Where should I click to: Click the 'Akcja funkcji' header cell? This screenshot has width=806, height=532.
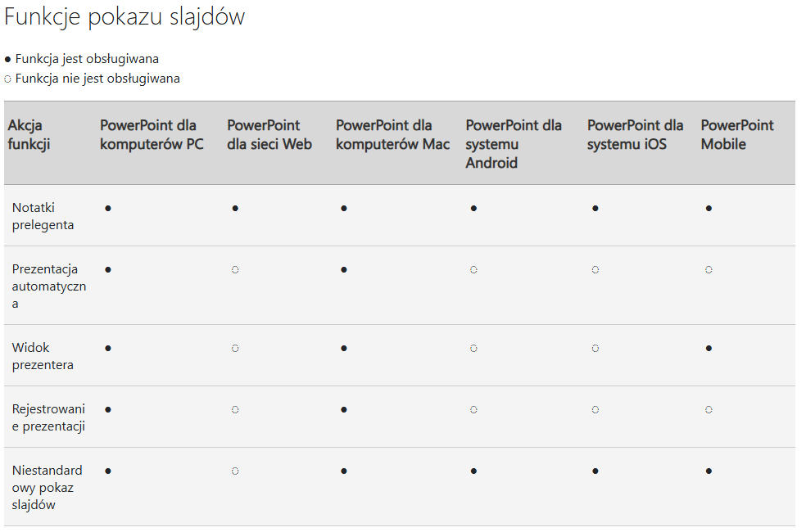click(29, 134)
